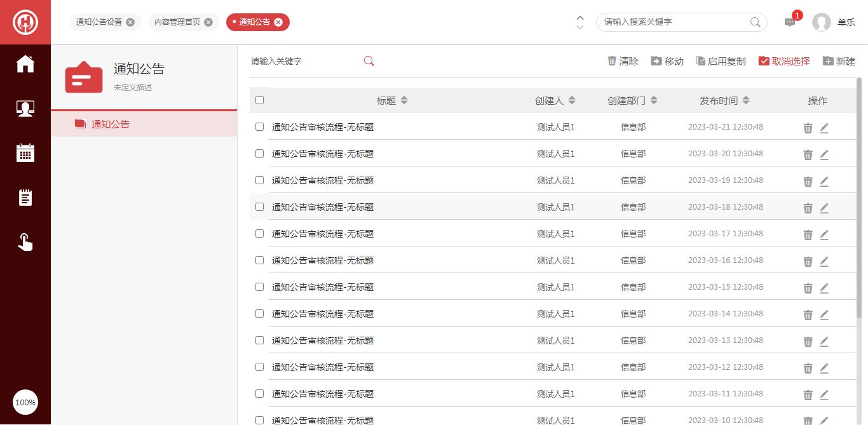The image size is (868, 425).
Task: Sort the 创建人 column
Action: tap(572, 100)
